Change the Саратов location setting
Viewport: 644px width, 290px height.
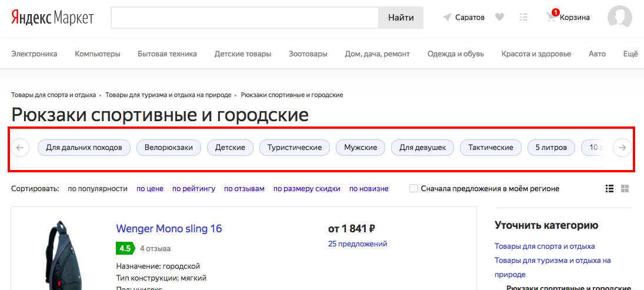[x=464, y=18]
